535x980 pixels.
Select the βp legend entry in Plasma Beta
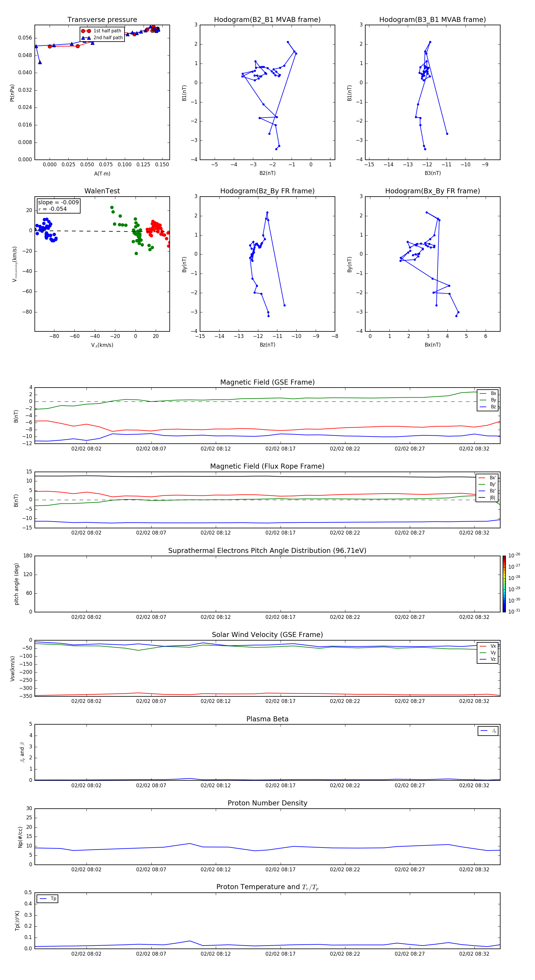pyautogui.click(x=488, y=731)
